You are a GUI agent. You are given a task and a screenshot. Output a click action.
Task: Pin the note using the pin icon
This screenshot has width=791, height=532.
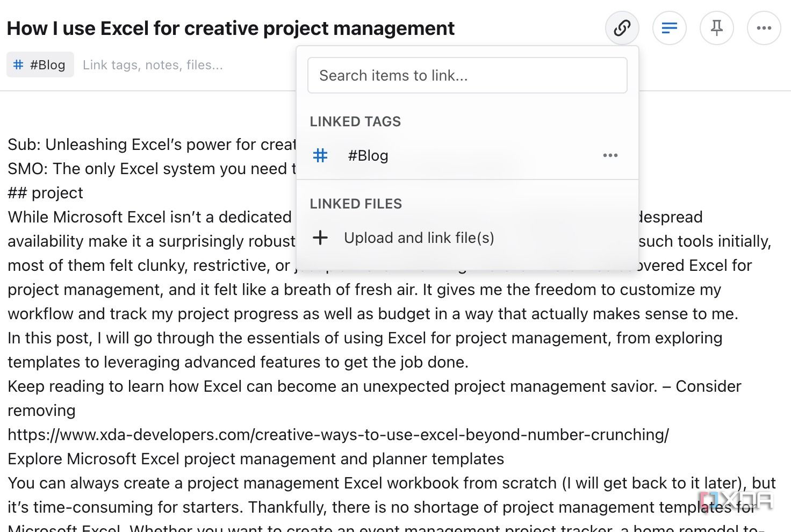[x=716, y=28]
